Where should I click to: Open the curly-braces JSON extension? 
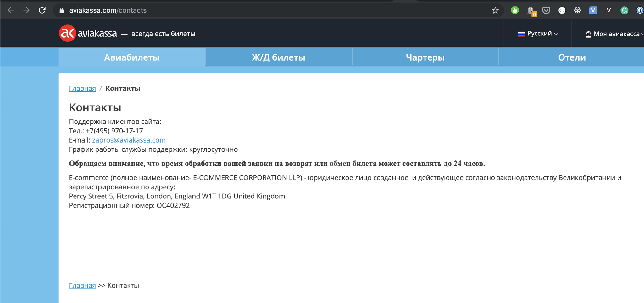pyautogui.click(x=562, y=10)
